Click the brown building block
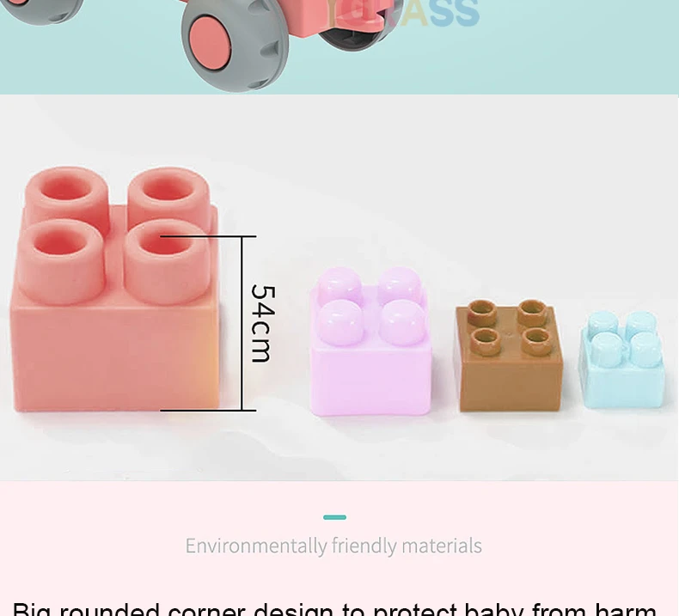 [508, 355]
